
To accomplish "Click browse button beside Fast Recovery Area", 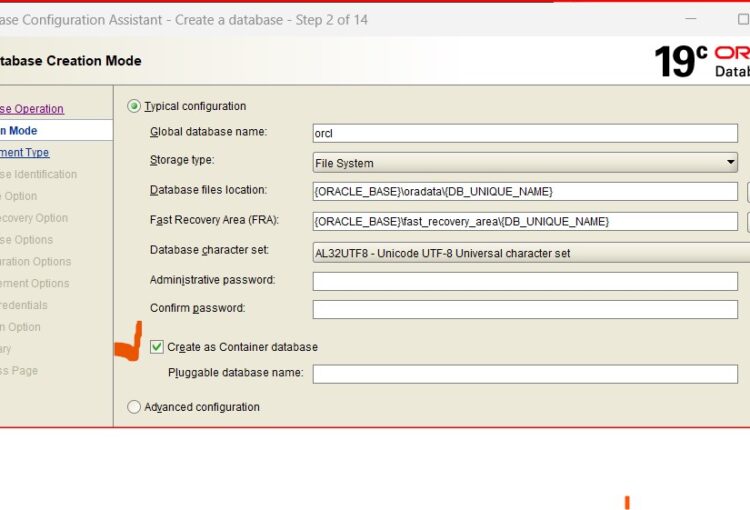I will (747, 221).
